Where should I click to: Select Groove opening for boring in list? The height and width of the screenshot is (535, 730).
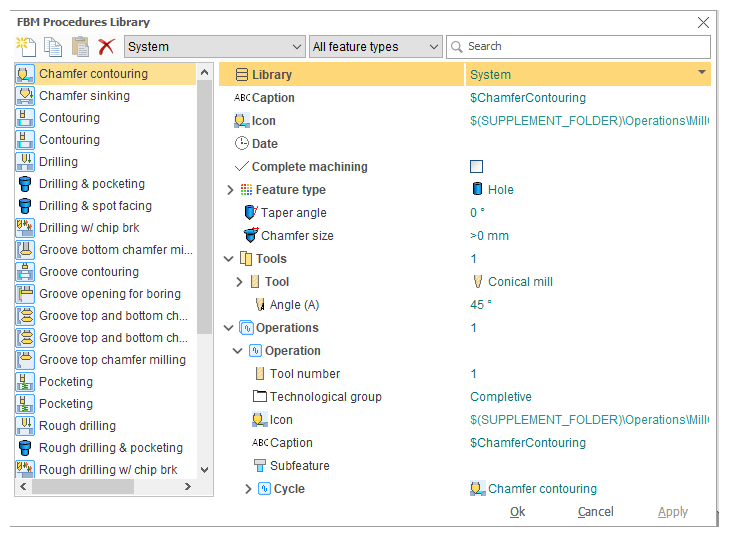110,294
